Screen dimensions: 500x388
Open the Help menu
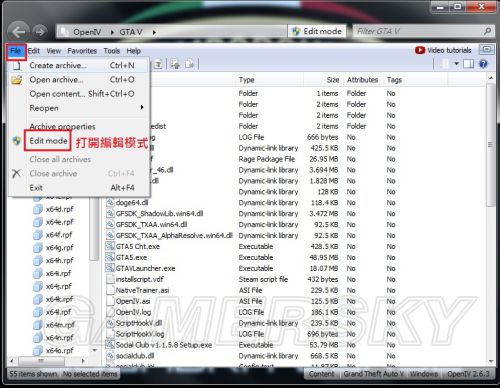point(134,51)
